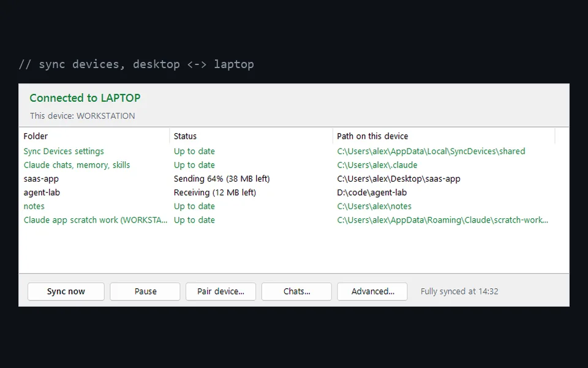Click the SyncDevices\shared path
The width and height of the screenshot is (588, 368).
click(431, 151)
